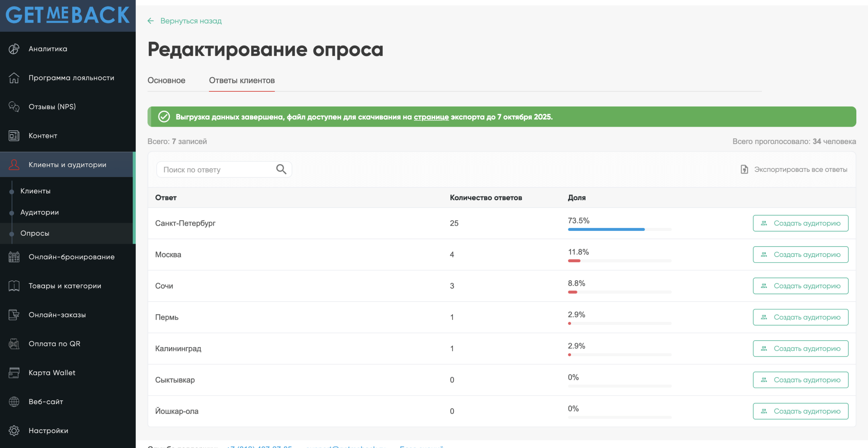Click the Отзывы (NPS) chat icon
Screen dimensions: 868x448
click(14, 107)
